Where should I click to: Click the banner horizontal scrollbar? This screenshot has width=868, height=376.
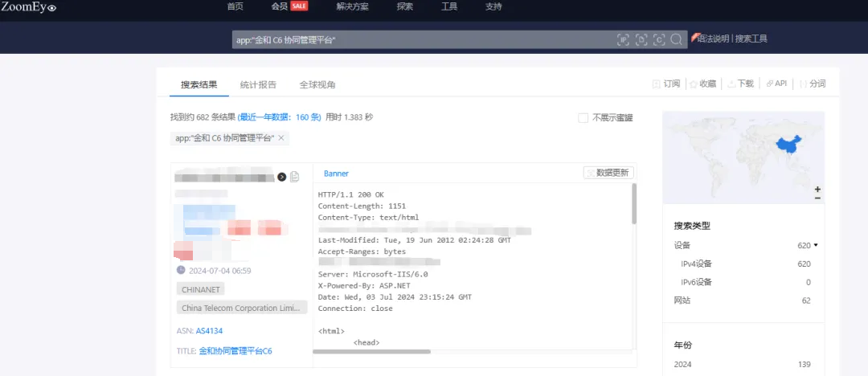(x=371, y=351)
